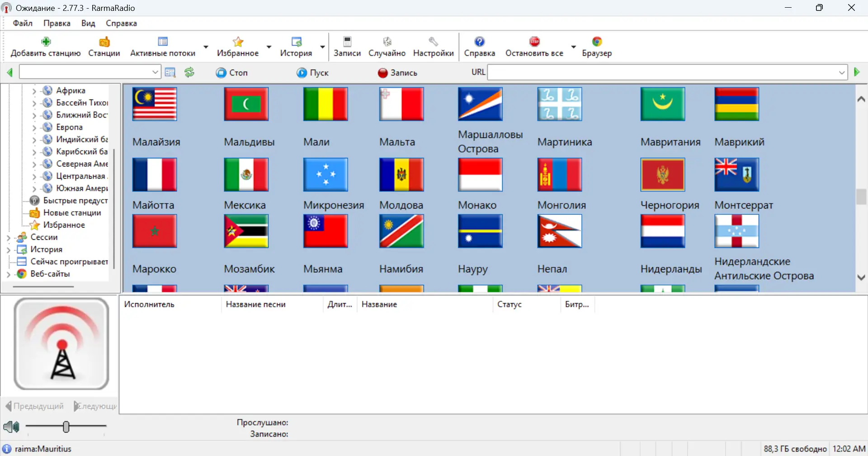This screenshot has width=868, height=456.
Task: Click the Добавить станцию icon
Action: pyautogui.click(x=45, y=41)
